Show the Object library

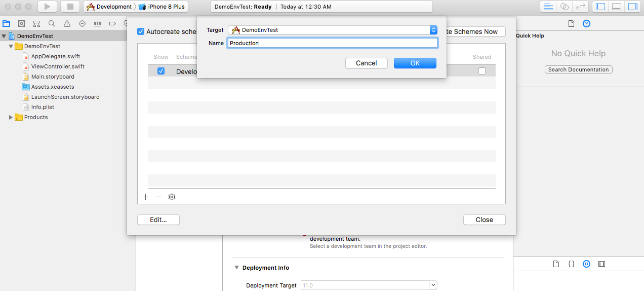pos(586,264)
